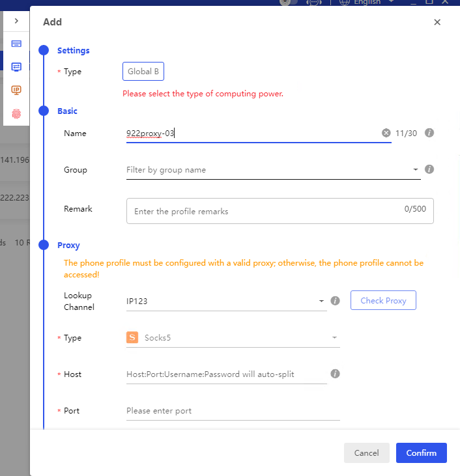Close the Add dialog with X
This screenshot has height=476, width=460.
tap(437, 22)
